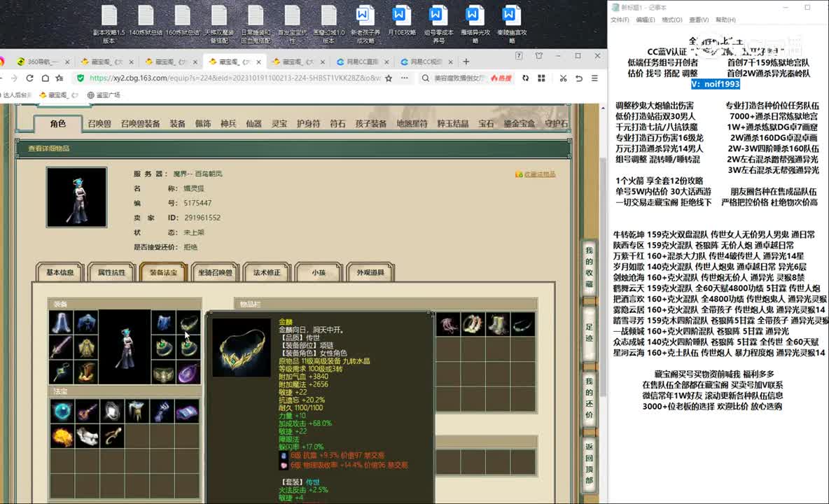Open the 新老孩子养成攻略 document icon
Screen dimensions: 829x504
pos(365,24)
